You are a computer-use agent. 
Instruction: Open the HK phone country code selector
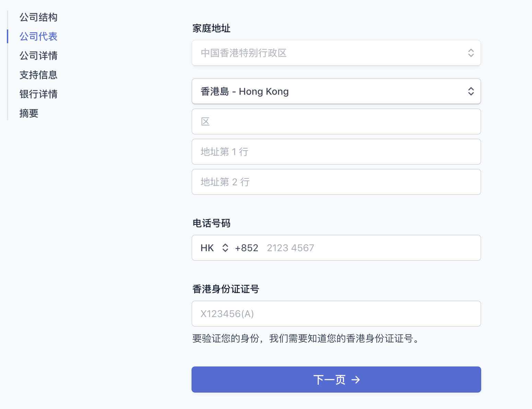pyautogui.click(x=213, y=248)
